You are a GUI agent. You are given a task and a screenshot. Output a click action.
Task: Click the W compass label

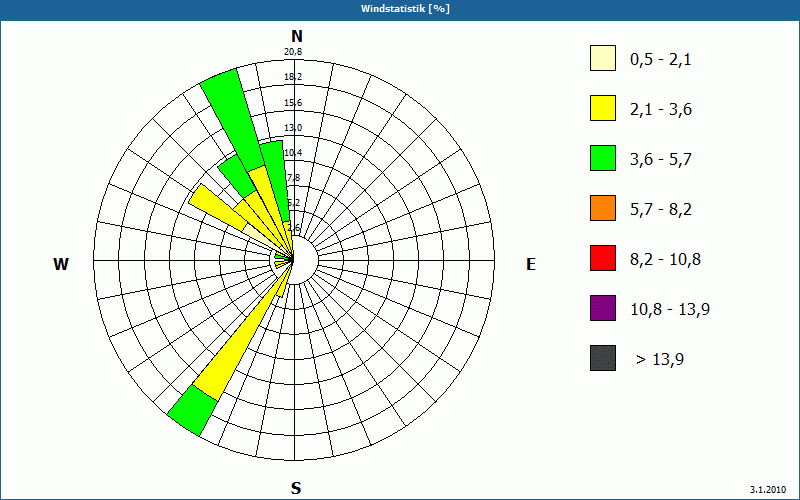61,264
